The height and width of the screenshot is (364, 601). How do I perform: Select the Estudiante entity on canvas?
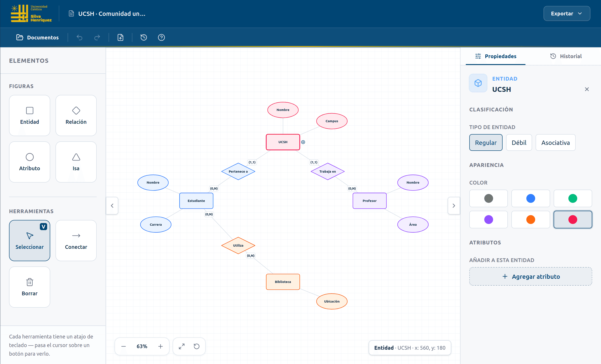196,201
